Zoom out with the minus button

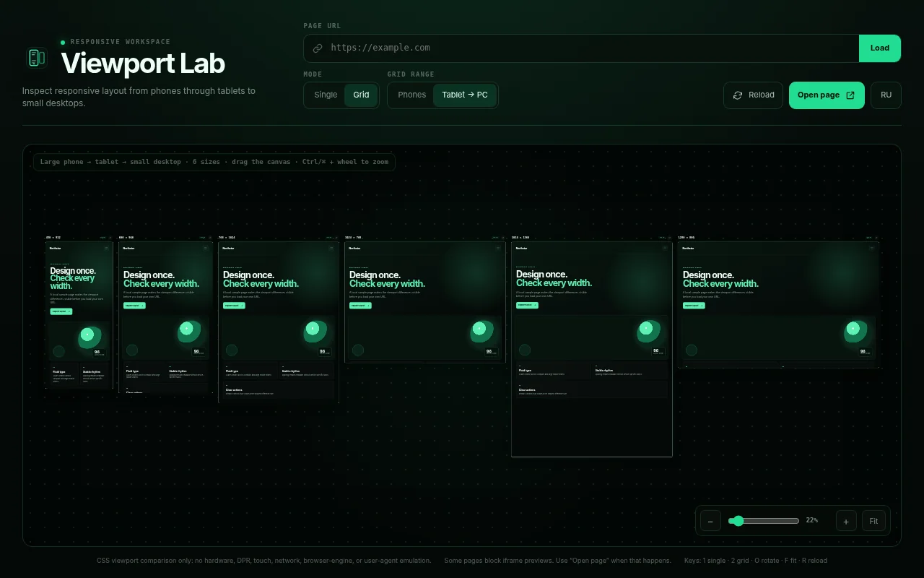[x=710, y=521]
